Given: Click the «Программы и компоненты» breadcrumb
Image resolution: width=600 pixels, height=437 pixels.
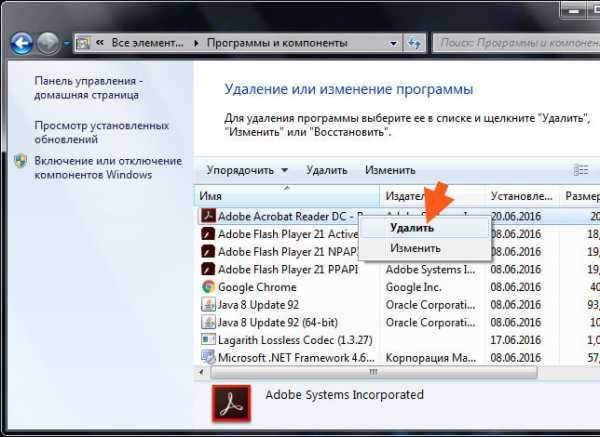Looking at the screenshot, I should (x=277, y=43).
